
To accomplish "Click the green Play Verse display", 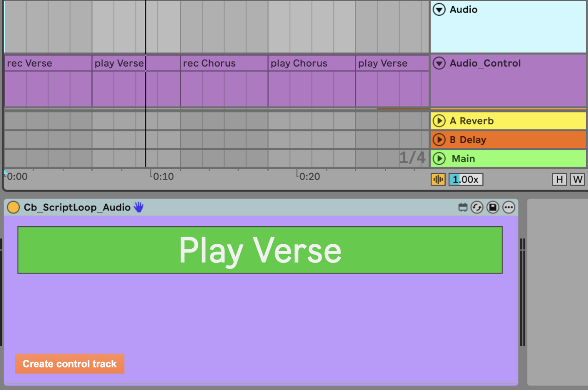I will [260, 250].
